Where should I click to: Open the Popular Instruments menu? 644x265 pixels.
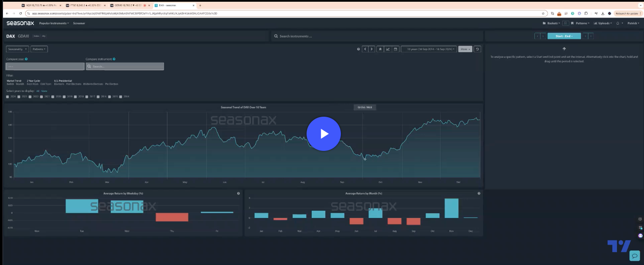(54, 23)
